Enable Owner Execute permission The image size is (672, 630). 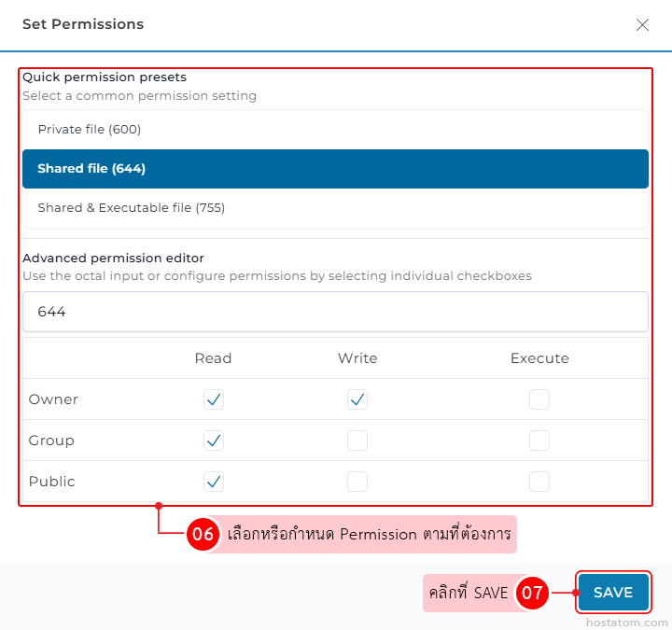click(539, 399)
